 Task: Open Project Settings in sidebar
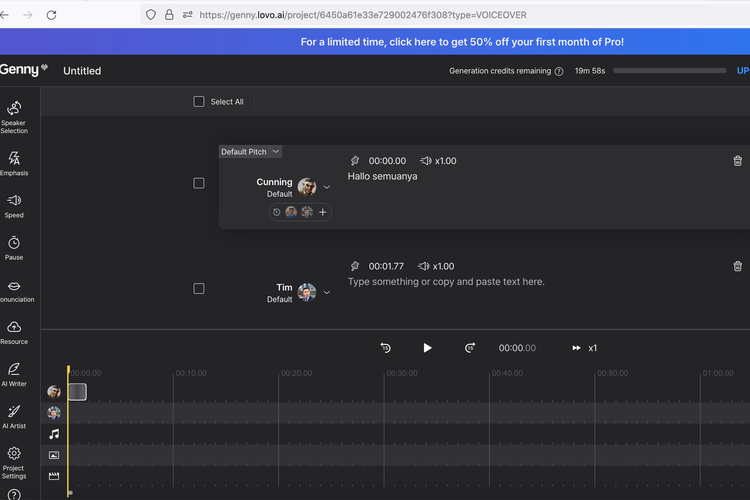click(14, 459)
